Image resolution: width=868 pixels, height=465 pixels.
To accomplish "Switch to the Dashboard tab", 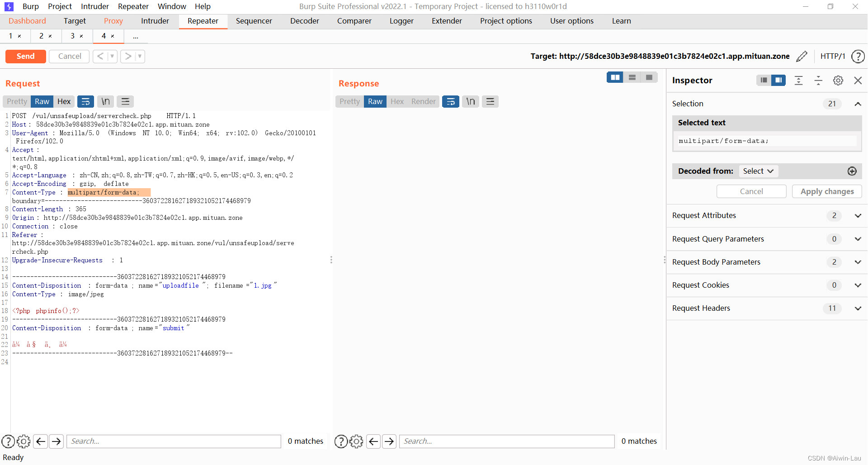I will 27,21.
